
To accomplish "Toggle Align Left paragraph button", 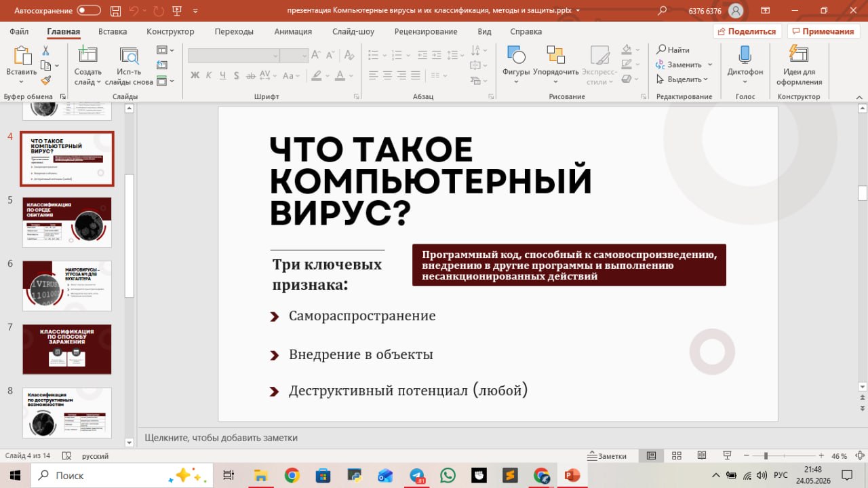I will [x=373, y=75].
